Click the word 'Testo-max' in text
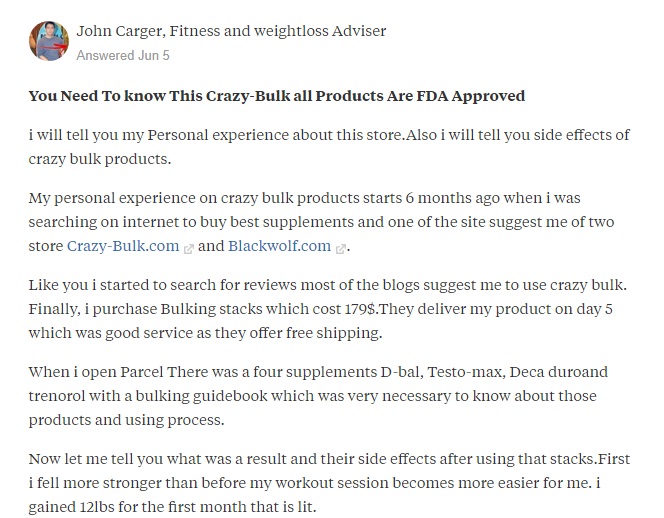 pyautogui.click(x=465, y=372)
